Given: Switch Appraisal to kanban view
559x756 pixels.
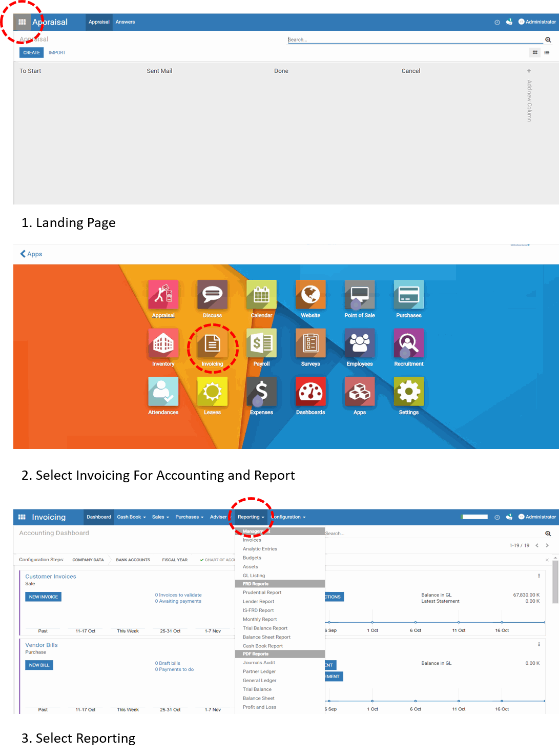Looking at the screenshot, I should [x=535, y=52].
